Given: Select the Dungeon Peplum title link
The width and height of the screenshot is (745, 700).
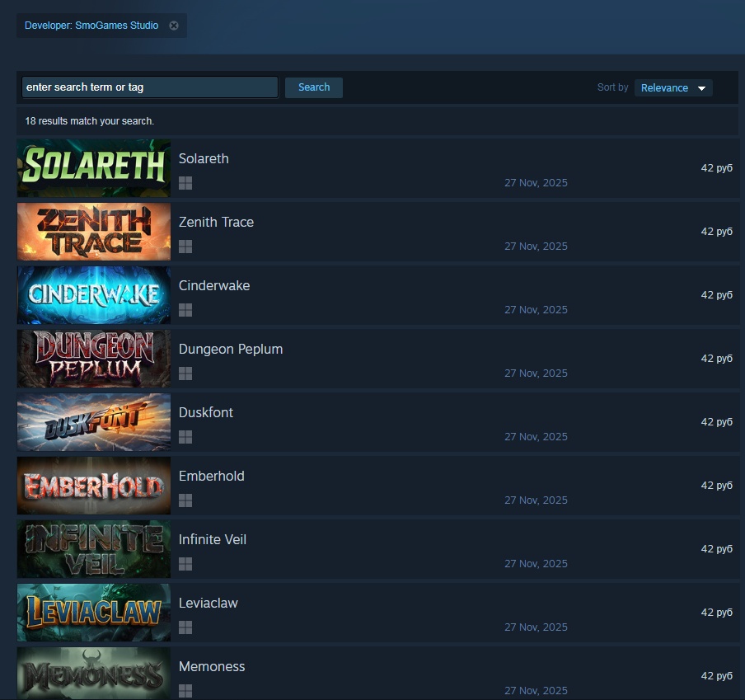Looking at the screenshot, I should coord(231,350).
